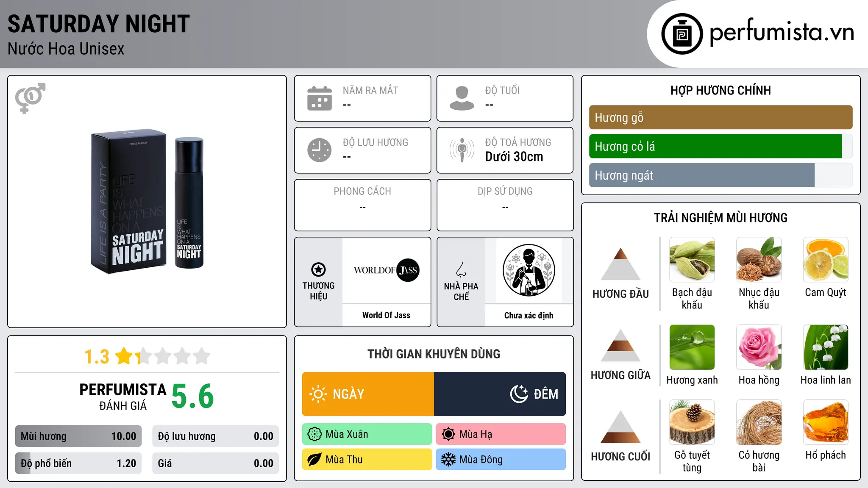This screenshot has height=488, width=868.
Task: Click the Perfumista đánh giá label
Action: pyautogui.click(x=123, y=396)
